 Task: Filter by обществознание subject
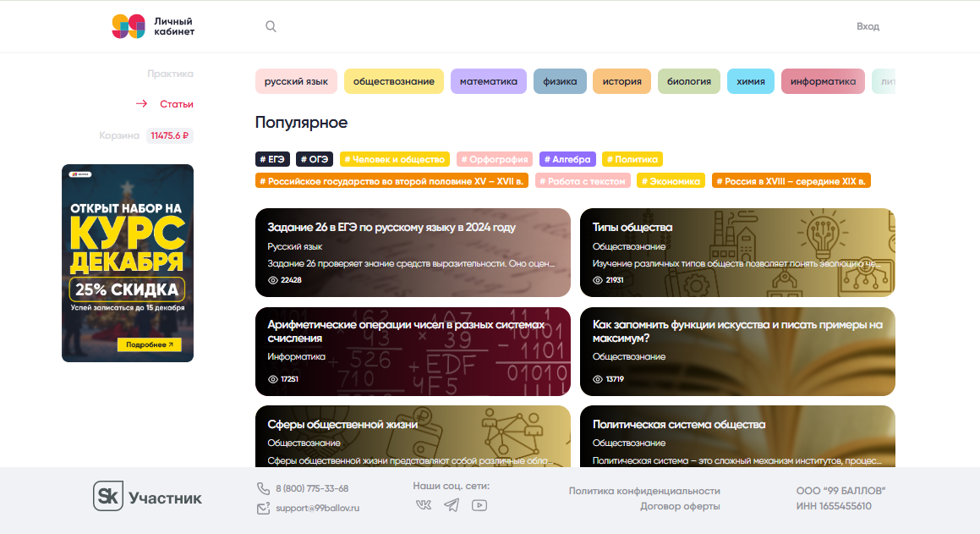[394, 81]
